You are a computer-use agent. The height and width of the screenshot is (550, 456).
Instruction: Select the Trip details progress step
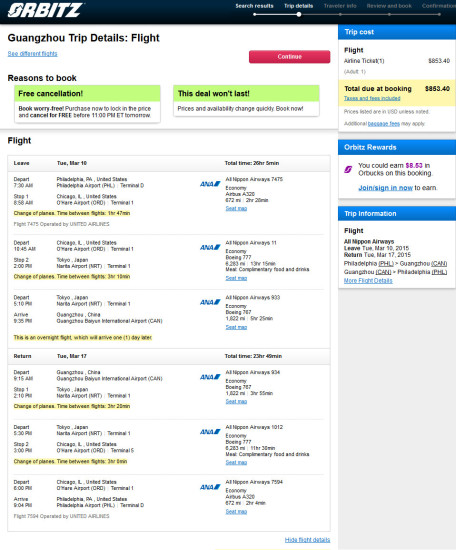(x=299, y=6)
